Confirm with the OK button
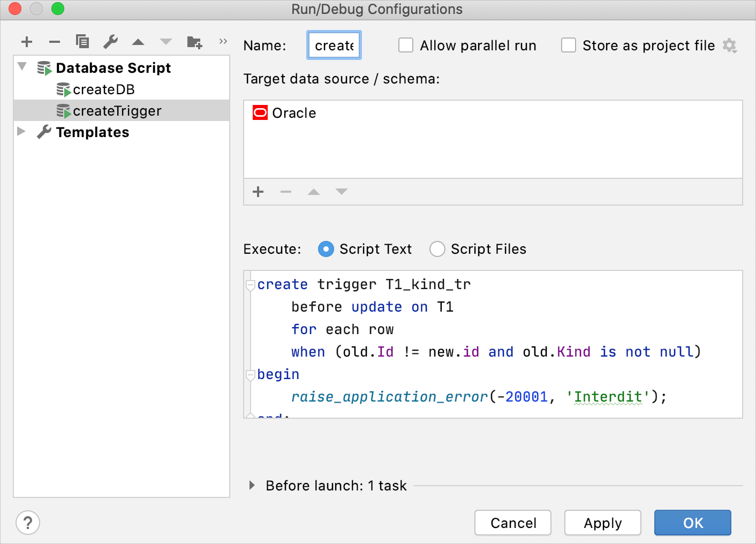Viewport: 756px width, 544px height. (x=693, y=523)
